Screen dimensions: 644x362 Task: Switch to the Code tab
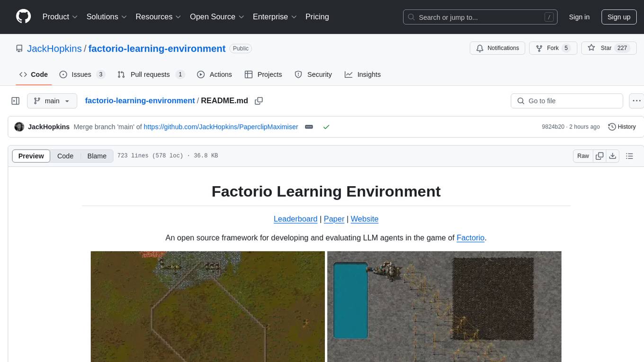point(34,74)
